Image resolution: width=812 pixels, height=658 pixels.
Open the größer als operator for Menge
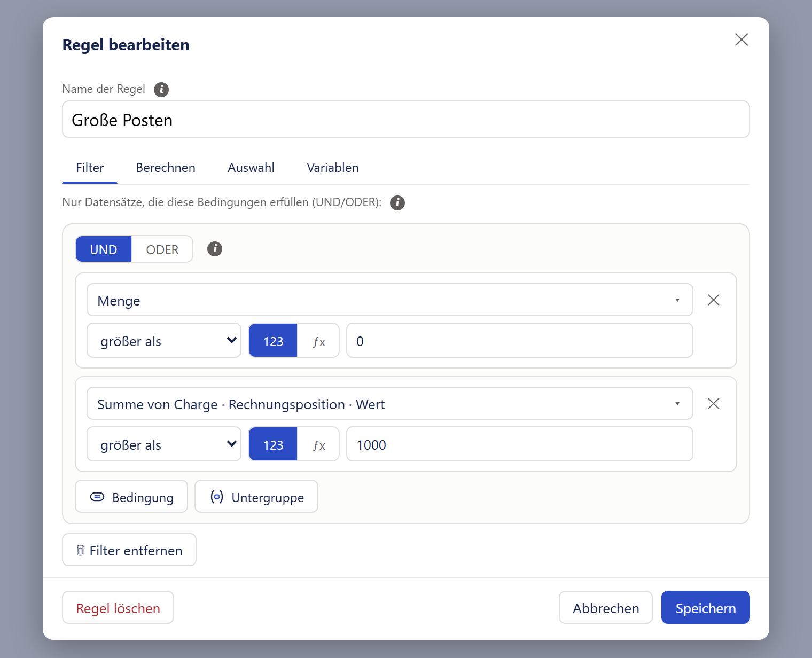point(164,341)
